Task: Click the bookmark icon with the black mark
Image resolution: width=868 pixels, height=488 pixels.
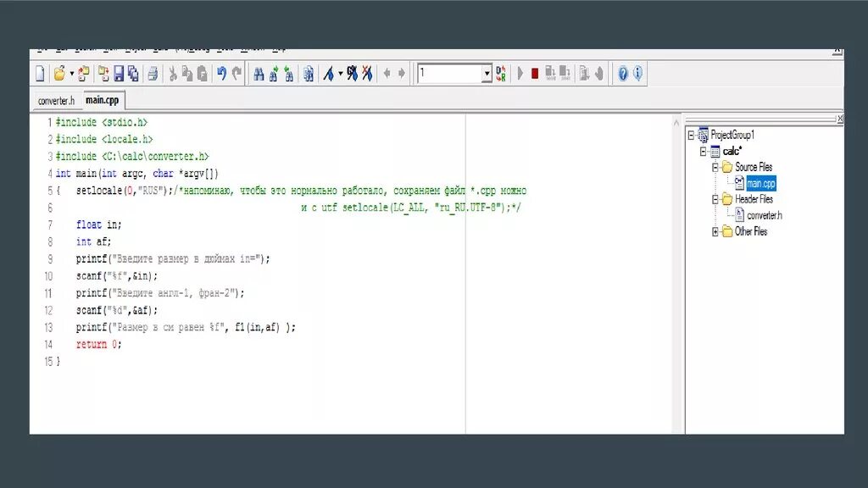Action: 352,74
